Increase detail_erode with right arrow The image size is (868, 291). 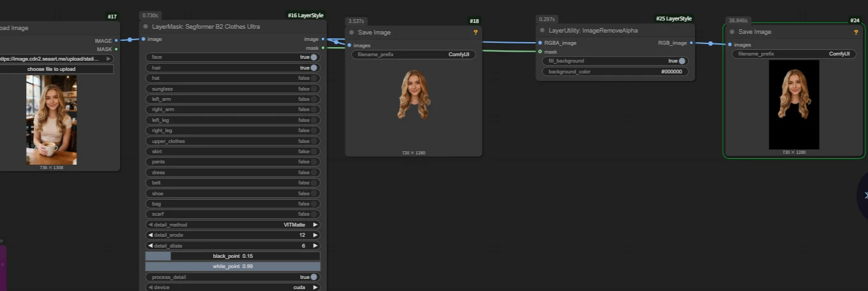coord(315,235)
